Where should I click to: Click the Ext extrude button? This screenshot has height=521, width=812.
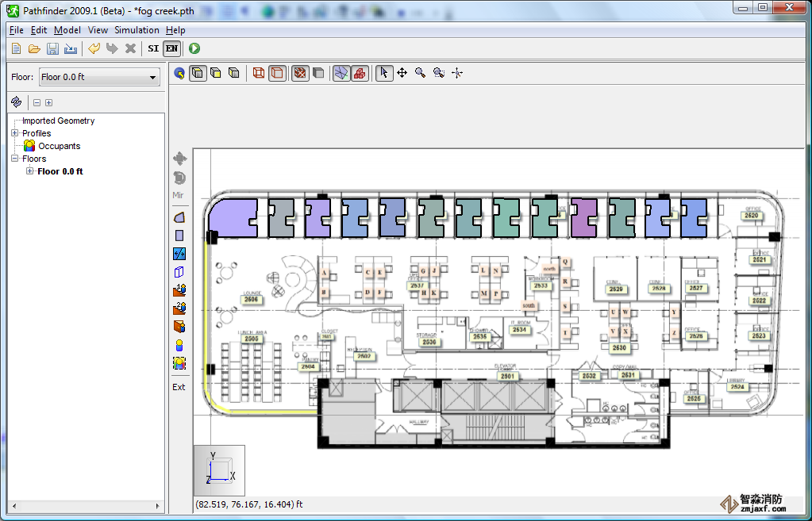(179, 387)
